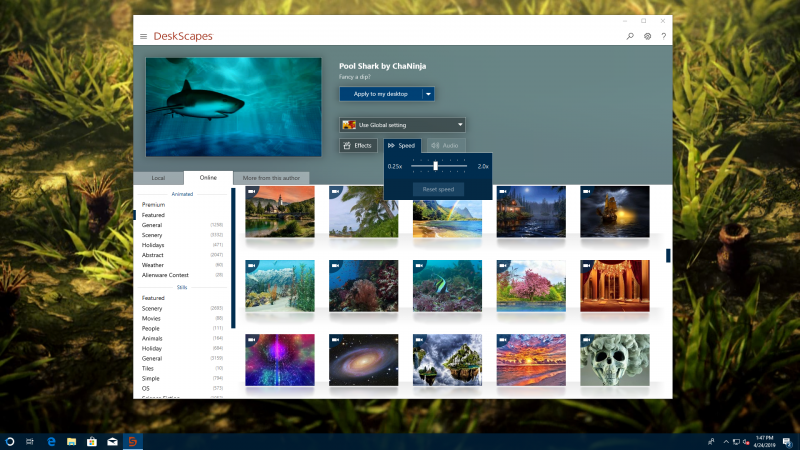
Task: Click the Apply to my desktop button
Action: click(x=380, y=93)
